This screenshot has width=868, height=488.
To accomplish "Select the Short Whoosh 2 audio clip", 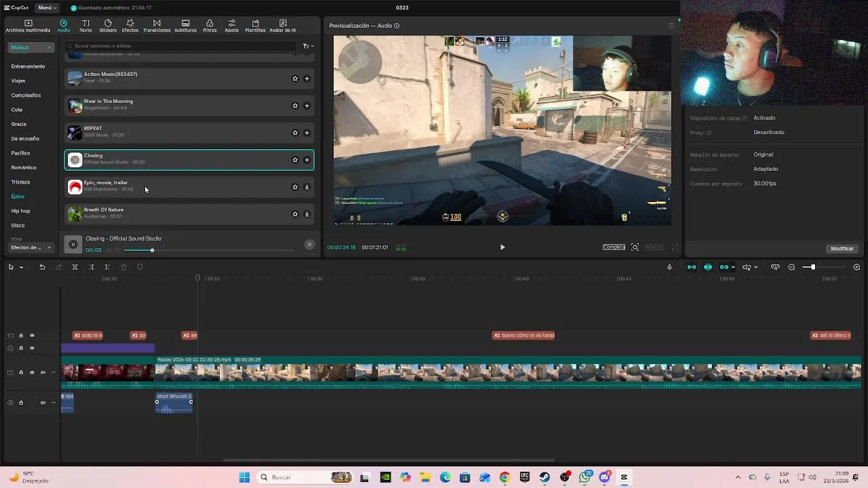I will [x=174, y=403].
